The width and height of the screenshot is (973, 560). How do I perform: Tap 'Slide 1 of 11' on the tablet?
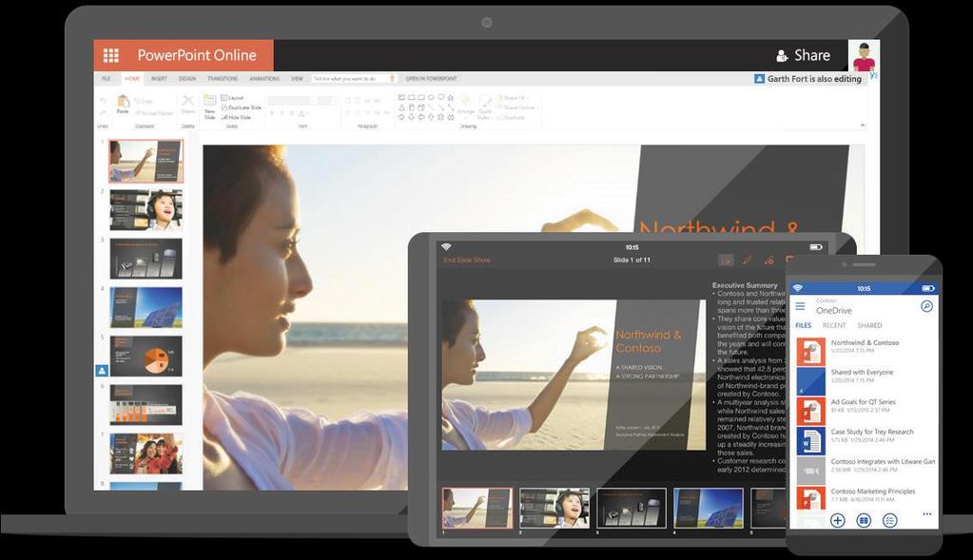coord(632,260)
